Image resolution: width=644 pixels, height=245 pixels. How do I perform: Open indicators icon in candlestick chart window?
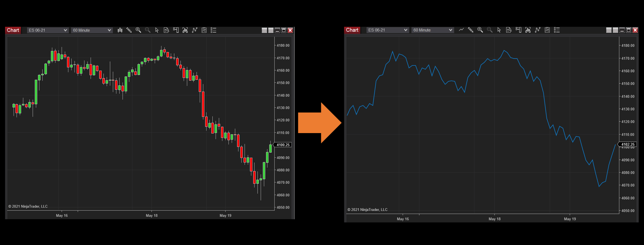[x=195, y=30]
